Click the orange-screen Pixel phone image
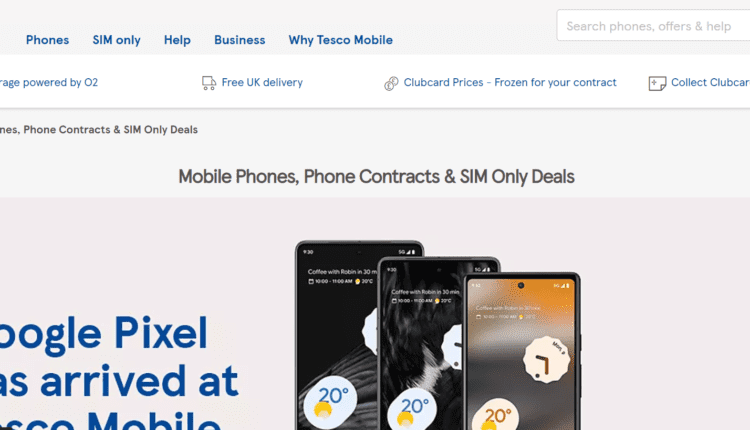Viewport: 750px width, 430px height. click(x=521, y=351)
